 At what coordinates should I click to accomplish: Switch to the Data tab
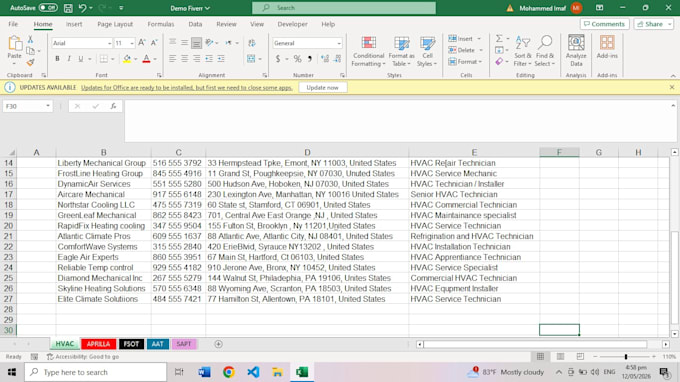pos(195,24)
